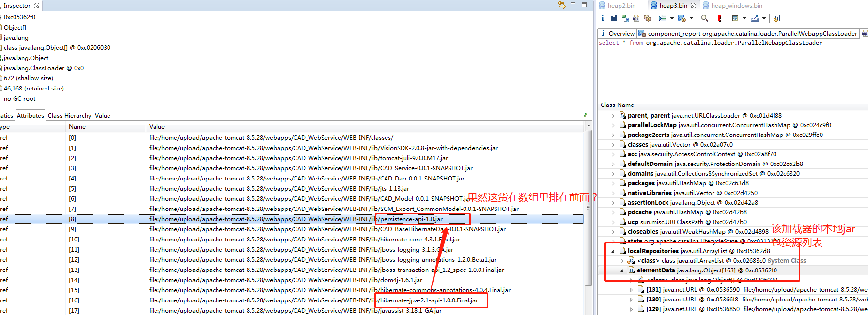Click the Compare tables chart icon
This screenshot has width=868, height=315.
[777, 18]
